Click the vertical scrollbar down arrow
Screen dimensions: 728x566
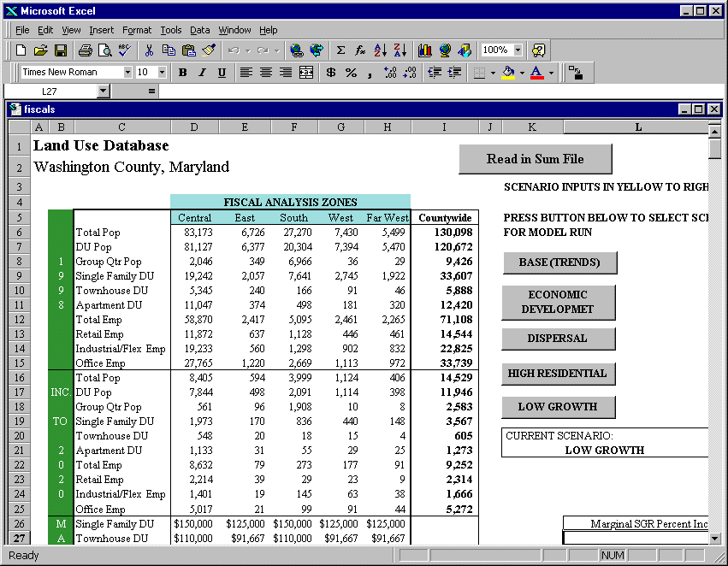pos(714,539)
